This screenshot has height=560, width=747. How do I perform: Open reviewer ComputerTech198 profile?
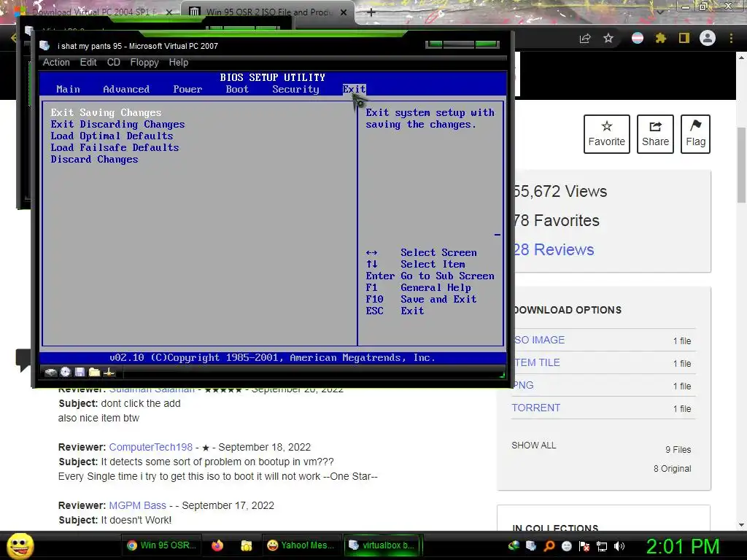point(150,447)
